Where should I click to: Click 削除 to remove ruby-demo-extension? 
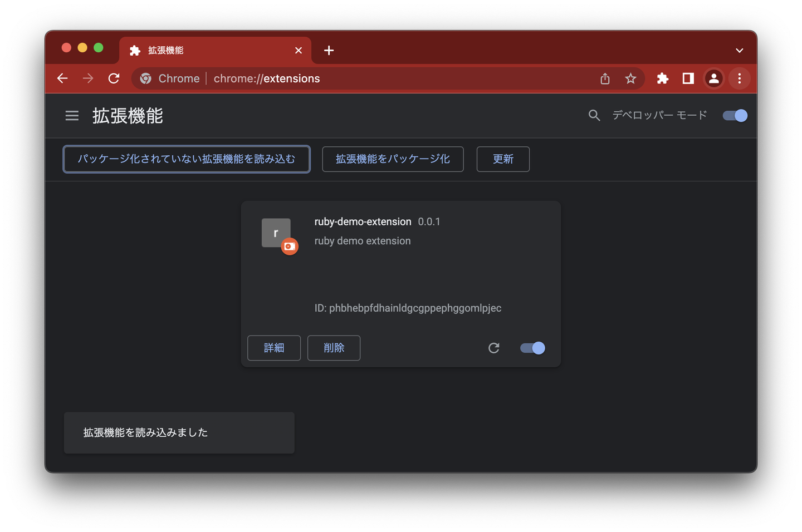(334, 348)
